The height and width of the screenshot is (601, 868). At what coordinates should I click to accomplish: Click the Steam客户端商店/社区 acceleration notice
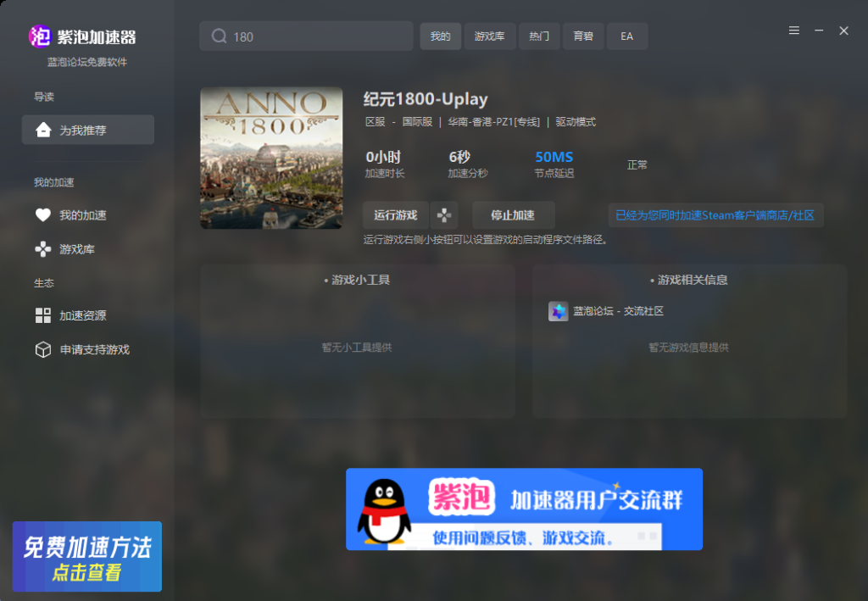click(x=715, y=215)
